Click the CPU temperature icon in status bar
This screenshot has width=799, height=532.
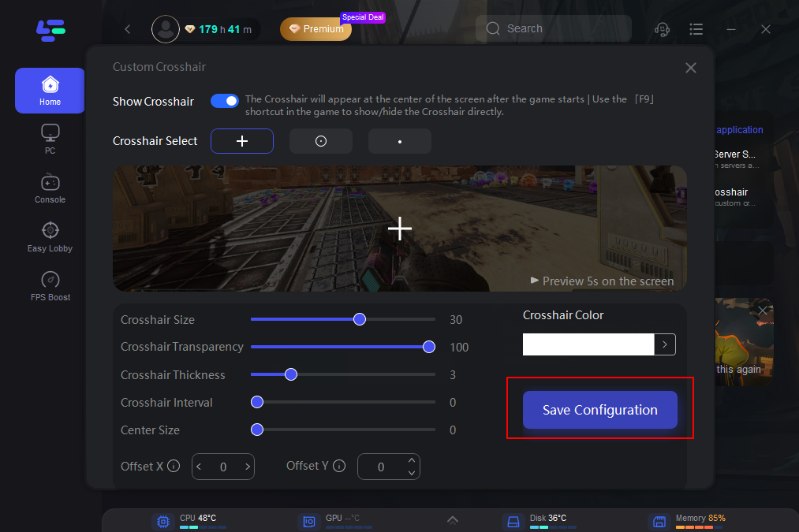tap(163, 521)
